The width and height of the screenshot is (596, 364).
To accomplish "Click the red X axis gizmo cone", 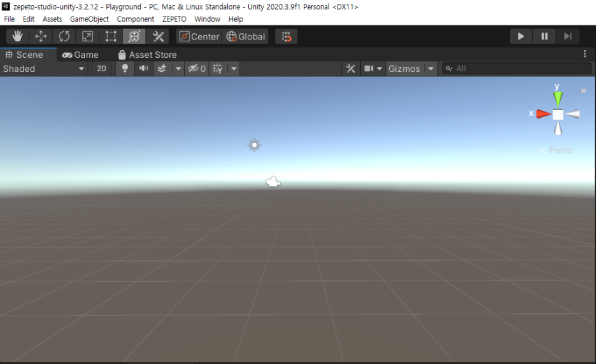I will coord(544,114).
